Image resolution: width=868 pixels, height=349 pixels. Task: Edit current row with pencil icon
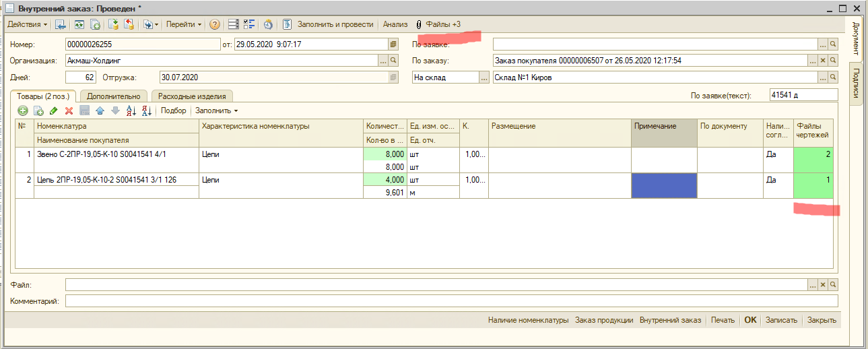(x=54, y=110)
